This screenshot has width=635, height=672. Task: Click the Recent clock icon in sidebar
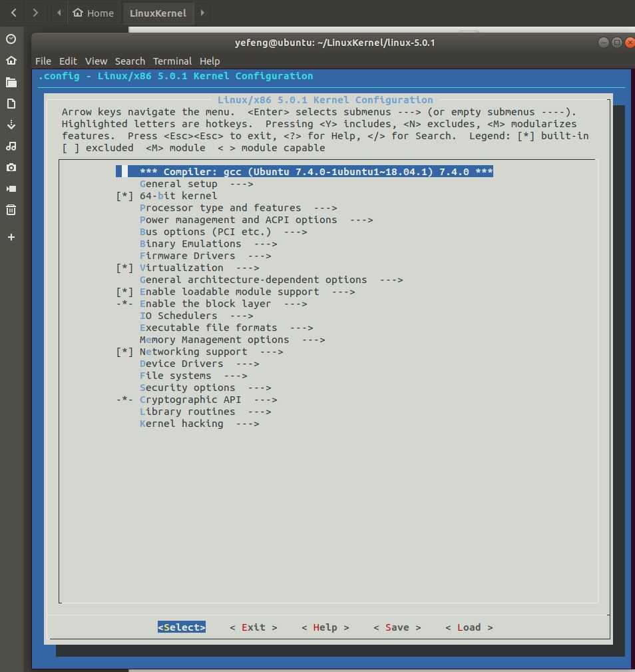point(11,39)
